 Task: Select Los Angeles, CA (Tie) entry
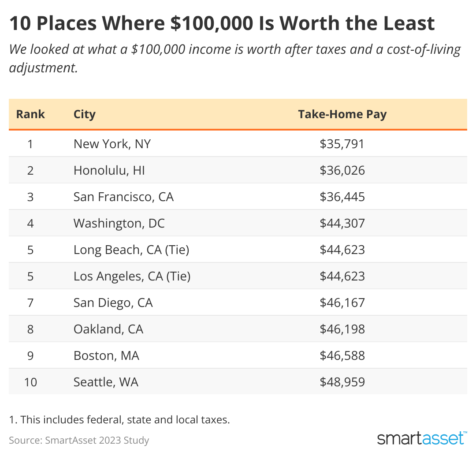132,276
